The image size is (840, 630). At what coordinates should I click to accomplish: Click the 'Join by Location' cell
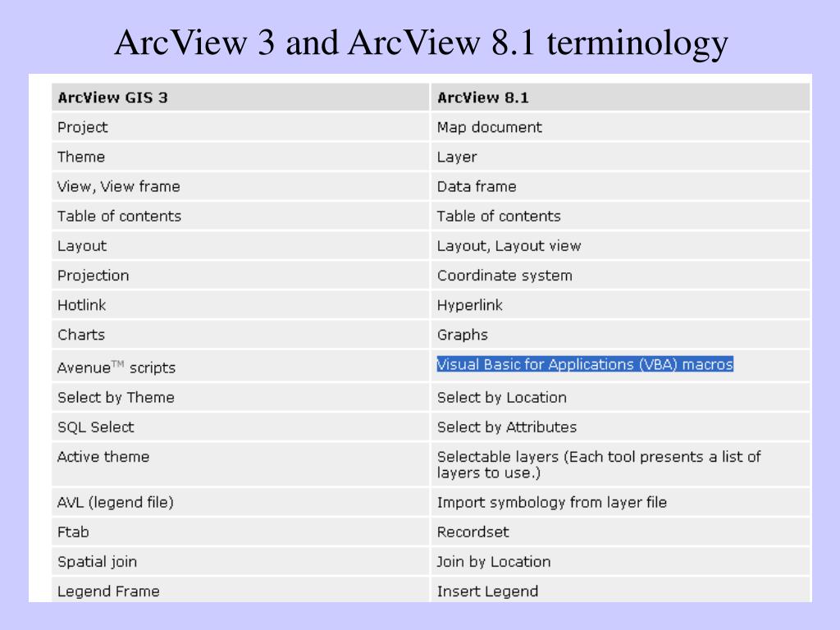coord(620,562)
